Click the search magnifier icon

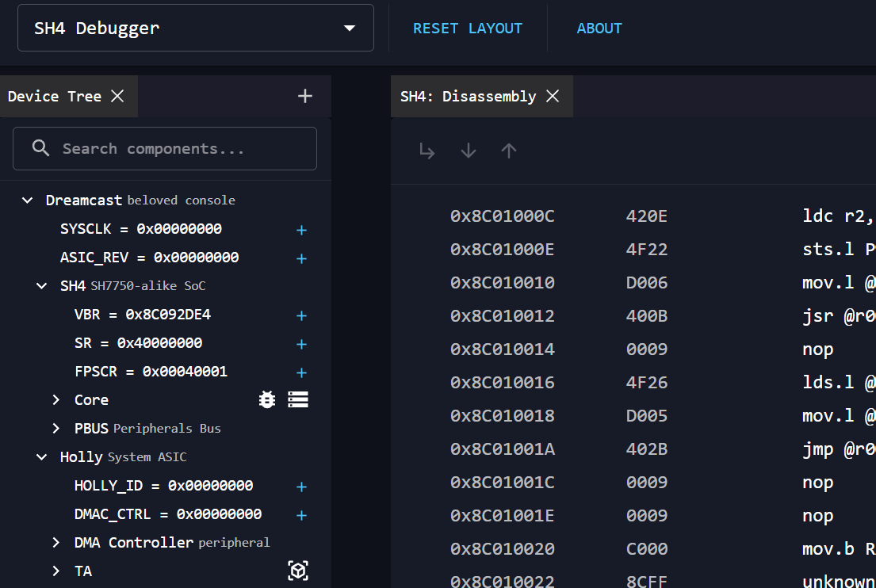40,148
